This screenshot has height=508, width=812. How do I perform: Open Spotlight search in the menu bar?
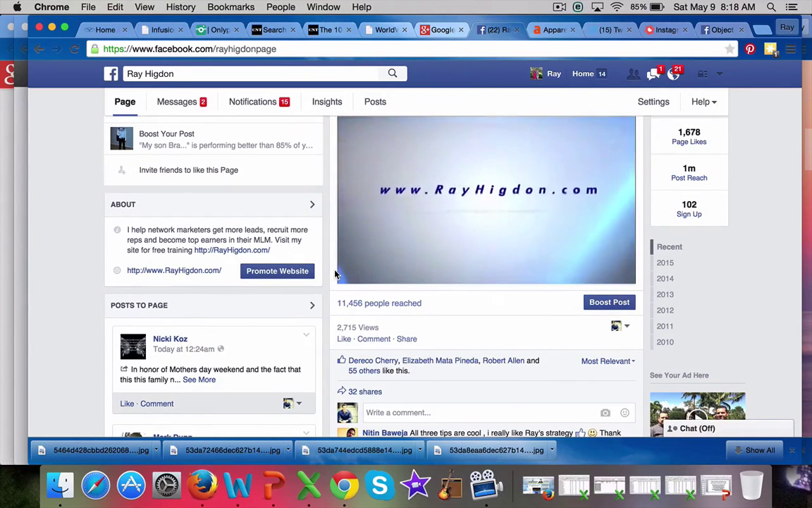[x=771, y=7]
